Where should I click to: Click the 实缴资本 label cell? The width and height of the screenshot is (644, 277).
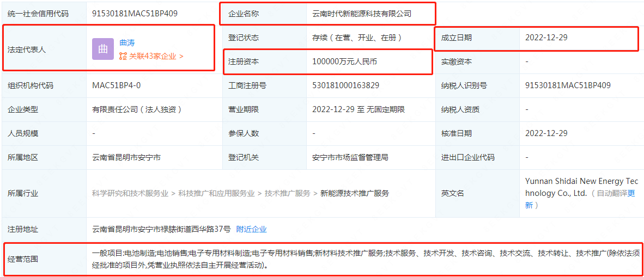tap(477, 61)
